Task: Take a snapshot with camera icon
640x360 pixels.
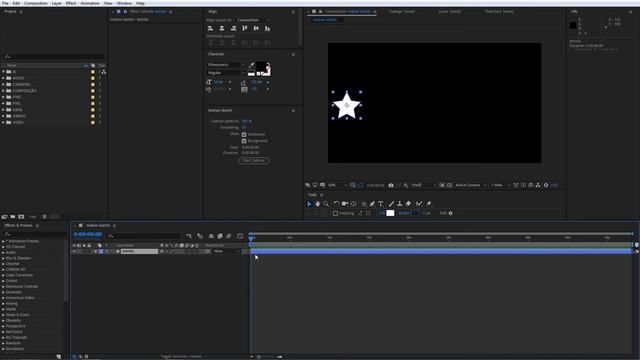Action: tap(391, 185)
